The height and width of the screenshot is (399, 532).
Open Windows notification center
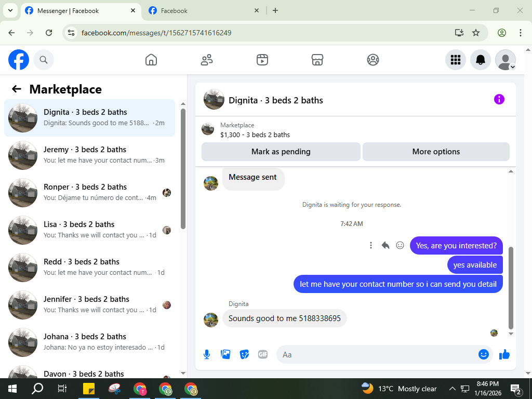click(x=516, y=389)
